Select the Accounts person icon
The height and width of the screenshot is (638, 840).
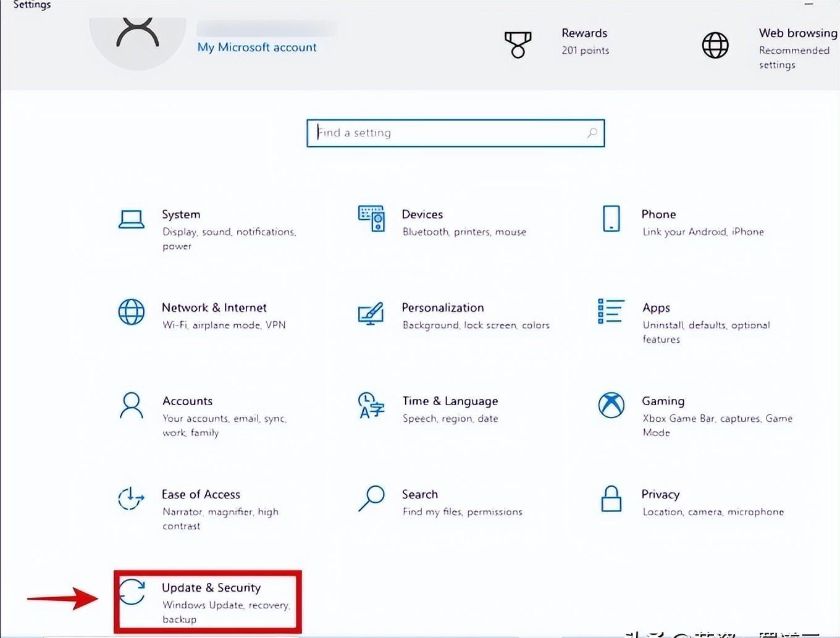[x=131, y=405]
